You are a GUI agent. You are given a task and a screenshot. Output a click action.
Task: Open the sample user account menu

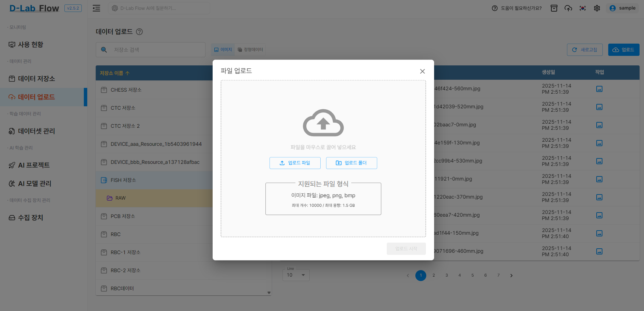[x=623, y=8]
